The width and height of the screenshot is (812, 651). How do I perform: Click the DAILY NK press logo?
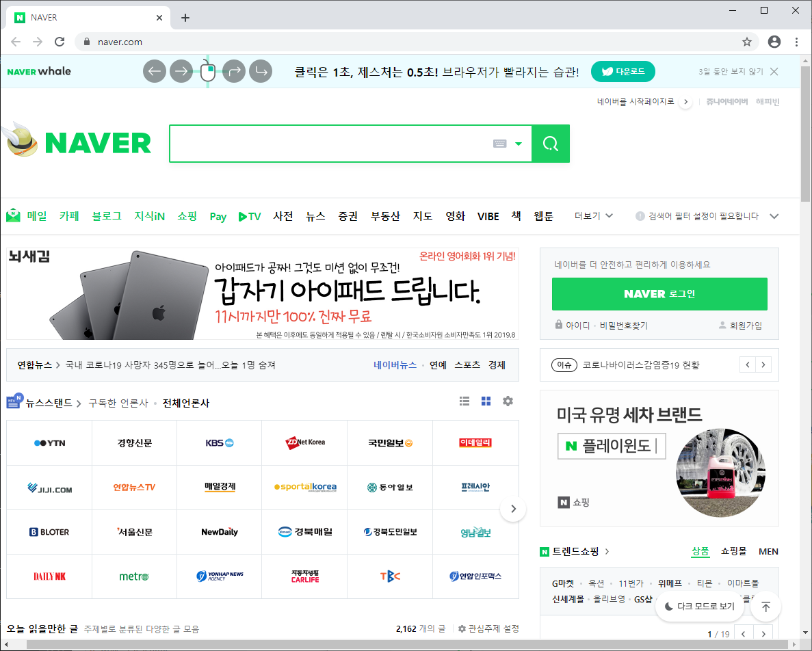[50, 576]
